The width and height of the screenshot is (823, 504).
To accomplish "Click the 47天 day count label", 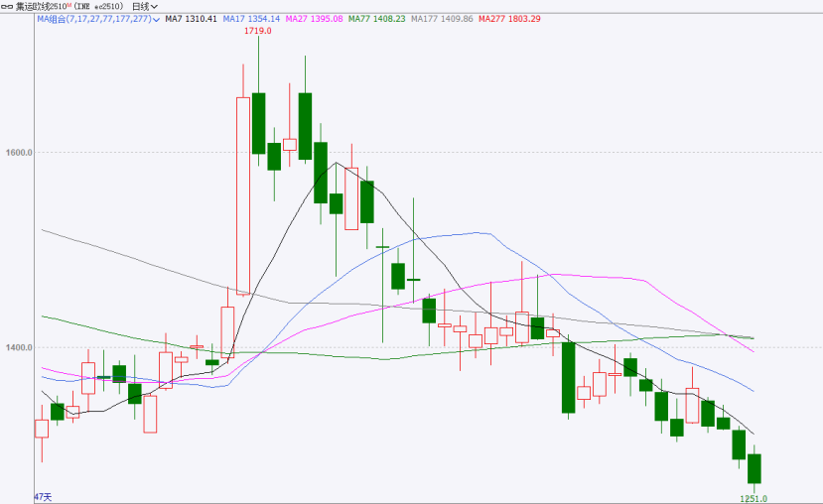I will point(44,497).
